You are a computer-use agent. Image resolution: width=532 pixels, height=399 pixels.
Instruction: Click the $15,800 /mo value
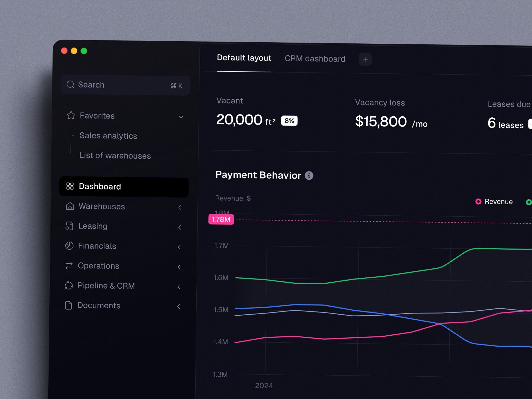[391, 122]
